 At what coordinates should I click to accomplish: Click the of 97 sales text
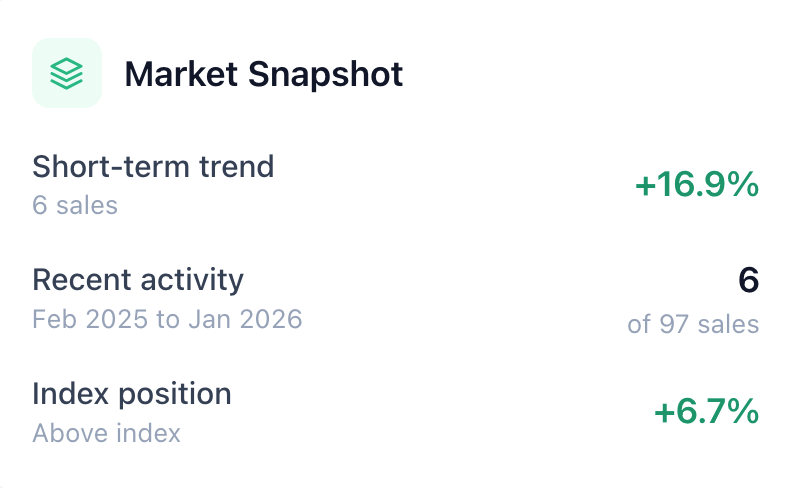click(693, 324)
